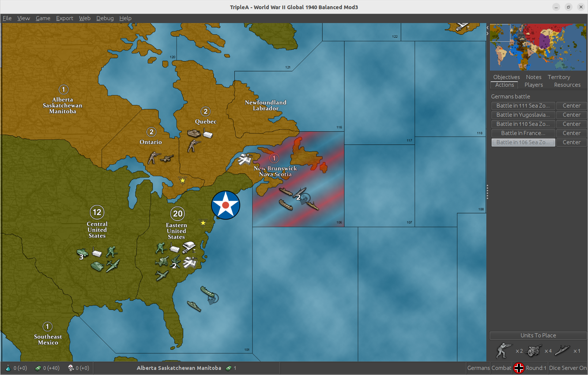Select the warship unit in Units To Place

[562, 351]
